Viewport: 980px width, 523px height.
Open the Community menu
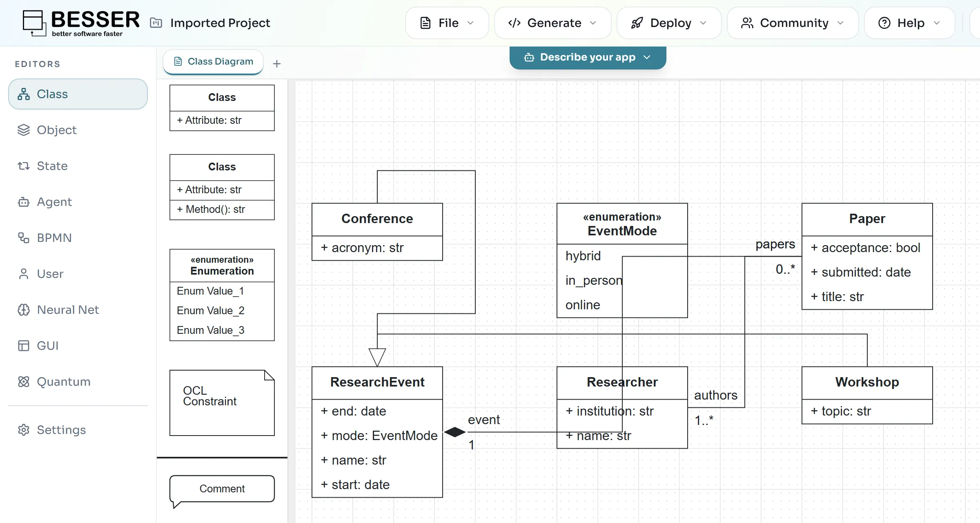pyautogui.click(x=793, y=23)
